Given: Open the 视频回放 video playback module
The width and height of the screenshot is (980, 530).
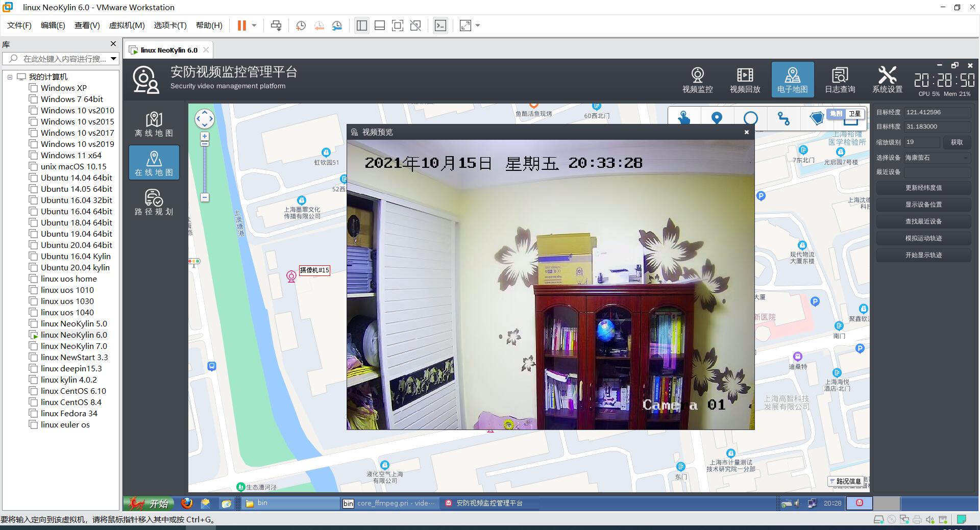Looking at the screenshot, I should (x=745, y=80).
